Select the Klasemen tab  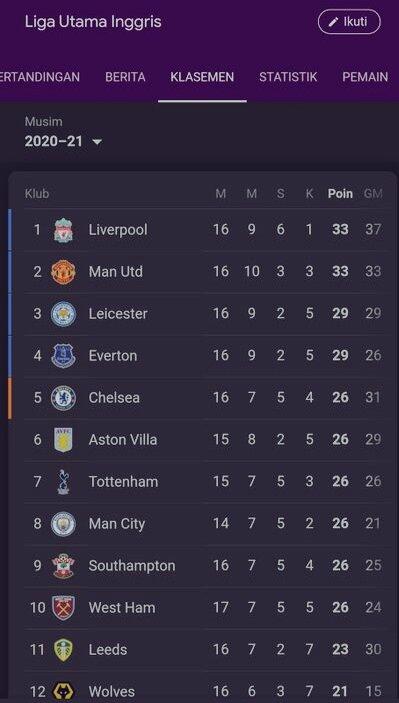[x=202, y=77]
